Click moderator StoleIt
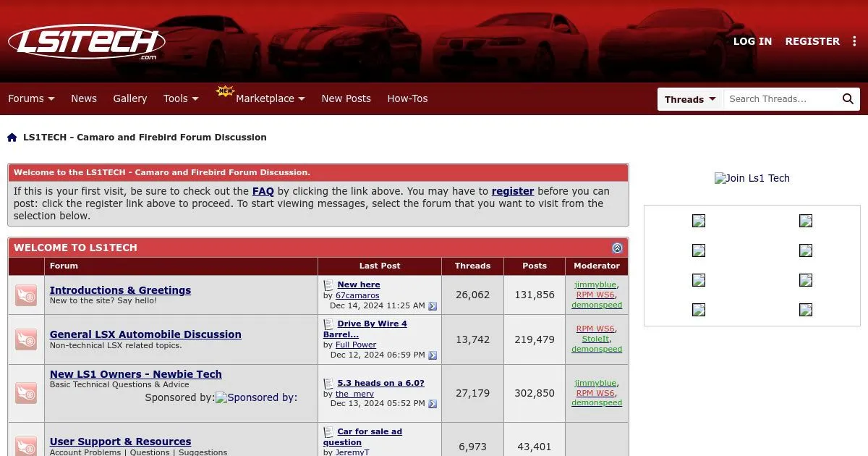Screen dimensions: 868x456 [596, 339]
